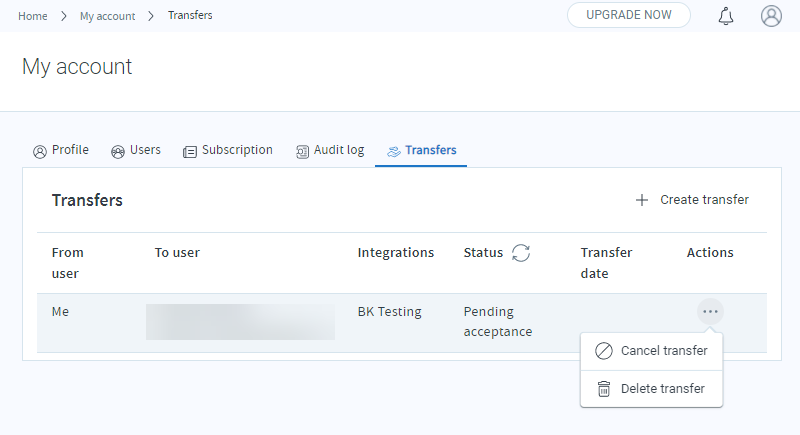Go to Home in the breadcrumb
This screenshot has width=800, height=435.
(x=33, y=16)
